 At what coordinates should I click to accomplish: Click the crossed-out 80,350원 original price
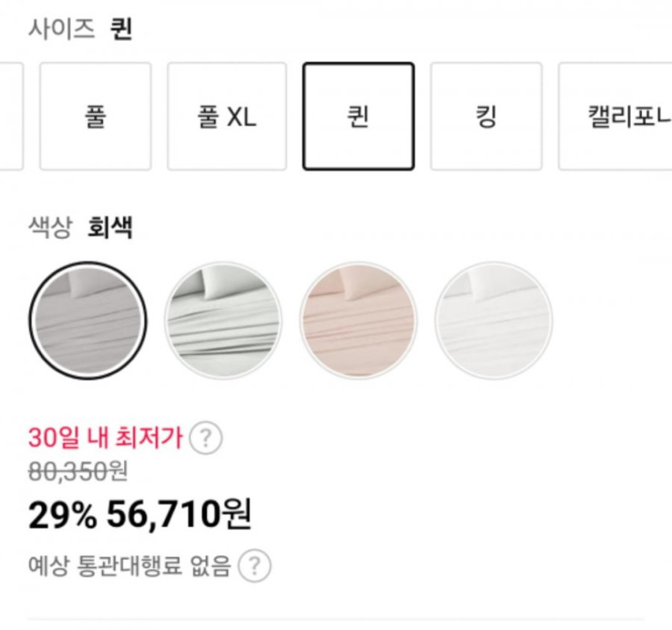coord(77,471)
